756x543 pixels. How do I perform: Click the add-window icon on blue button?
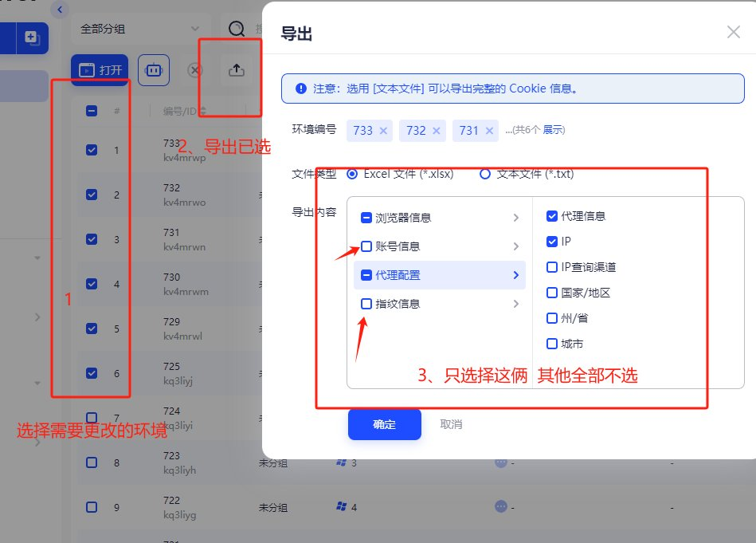pos(33,37)
